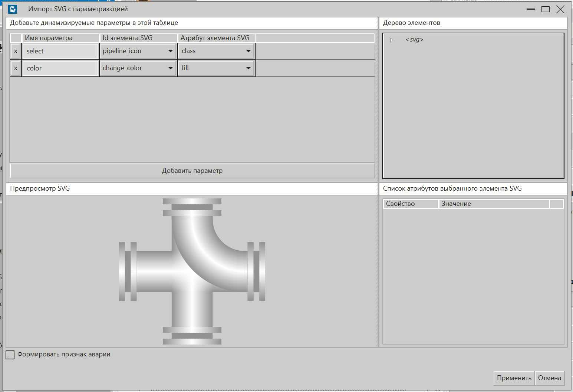
Task: Click the 'color' parameter name field
Action: pyautogui.click(x=60, y=68)
